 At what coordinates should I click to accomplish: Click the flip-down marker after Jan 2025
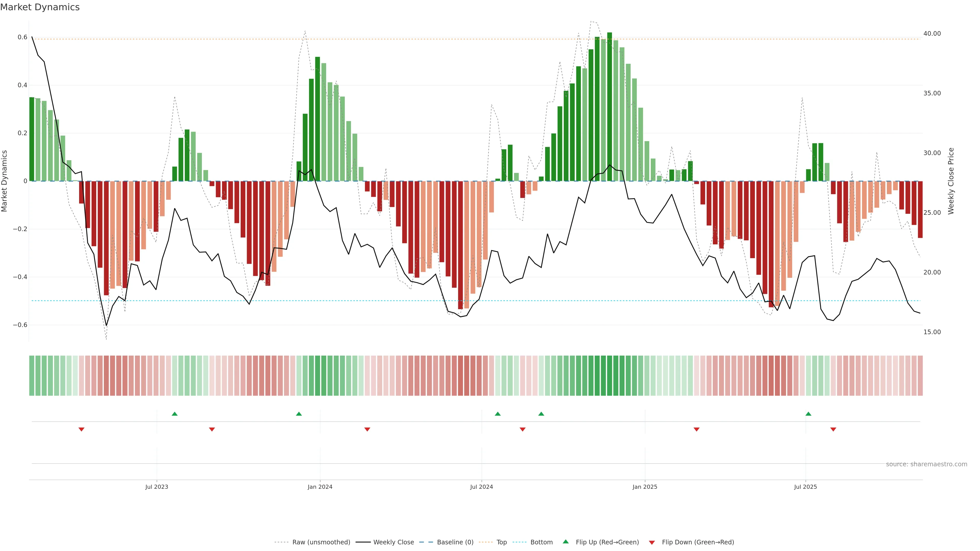pyautogui.click(x=696, y=429)
